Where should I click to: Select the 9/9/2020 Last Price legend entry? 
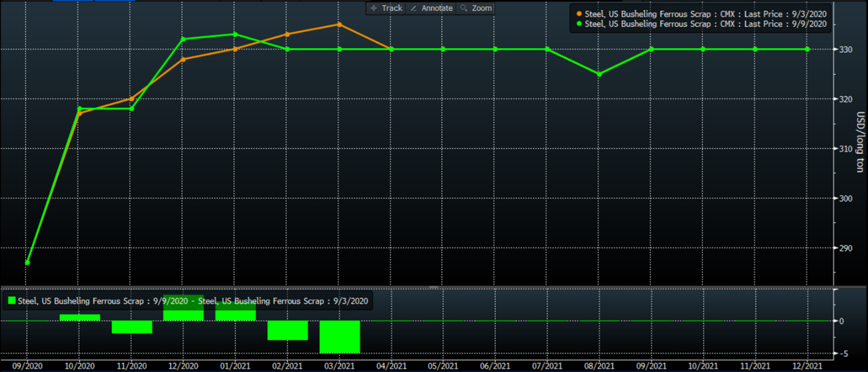[x=705, y=24]
